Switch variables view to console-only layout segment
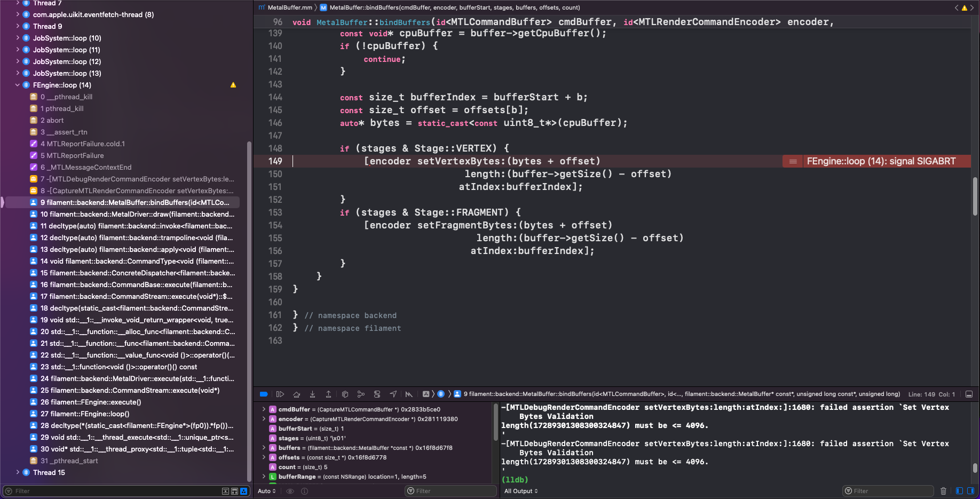The width and height of the screenshot is (980, 499). (x=970, y=490)
